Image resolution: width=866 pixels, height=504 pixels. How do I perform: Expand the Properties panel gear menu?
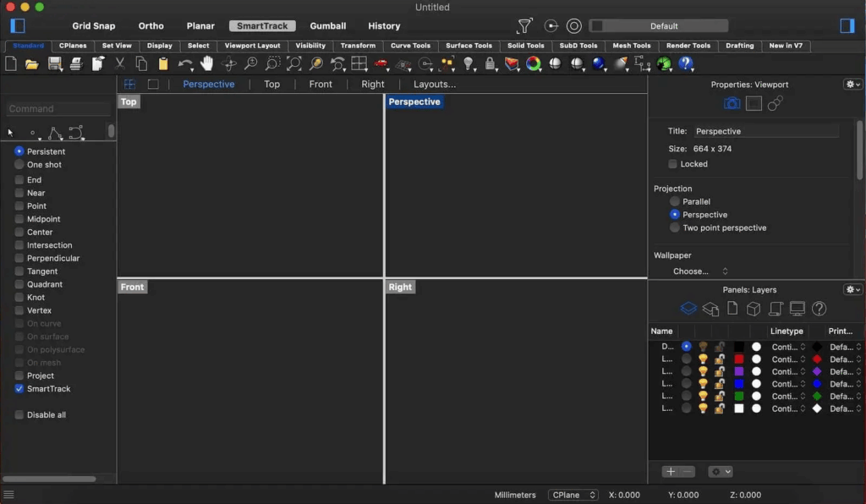852,85
